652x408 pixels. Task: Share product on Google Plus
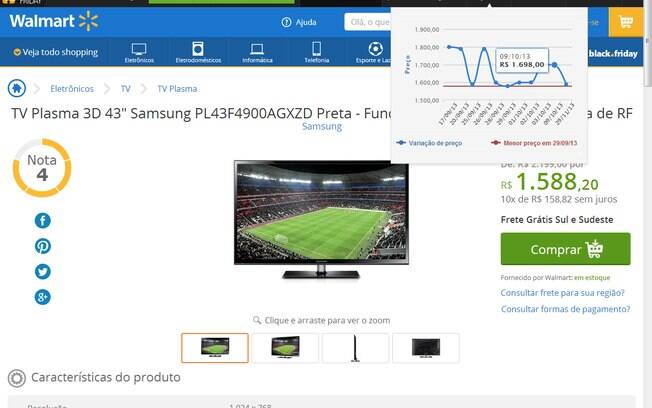point(42,297)
